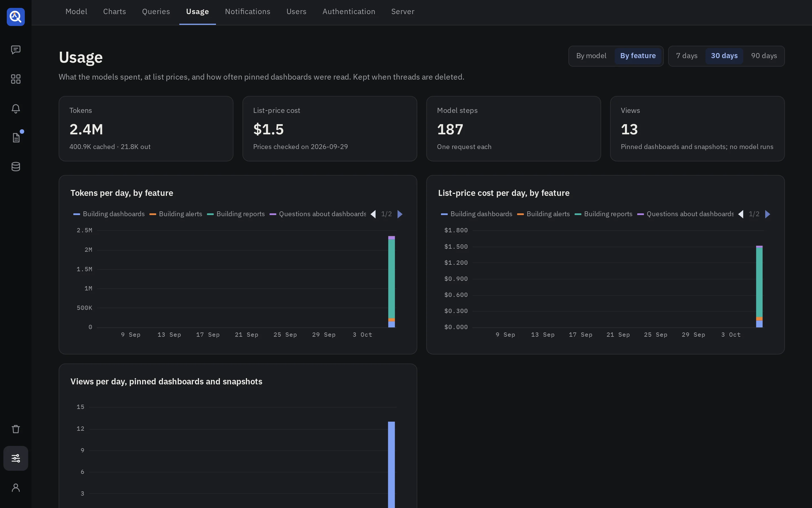
Task: Click the 13 views value
Action: click(x=629, y=129)
